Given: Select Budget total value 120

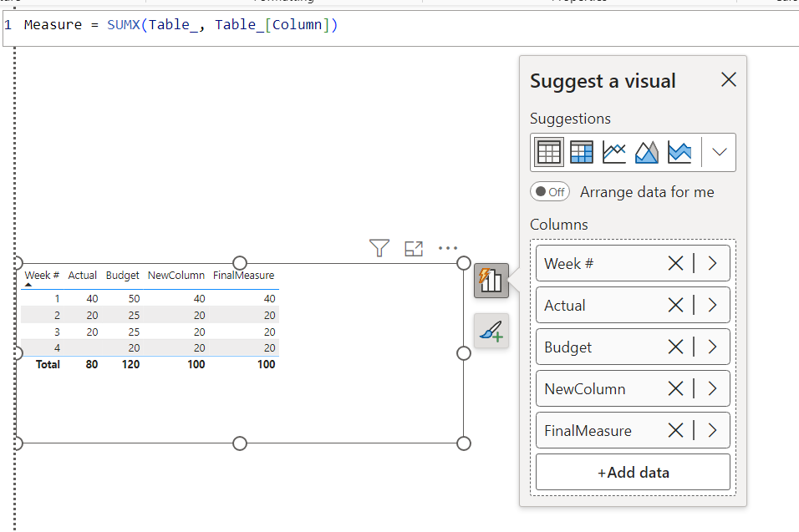Looking at the screenshot, I should tap(131, 364).
